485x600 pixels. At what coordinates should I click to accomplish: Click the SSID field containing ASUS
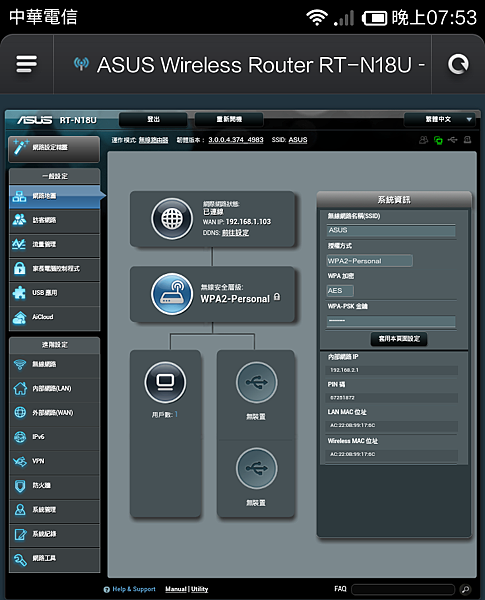pyautogui.click(x=391, y=230)
